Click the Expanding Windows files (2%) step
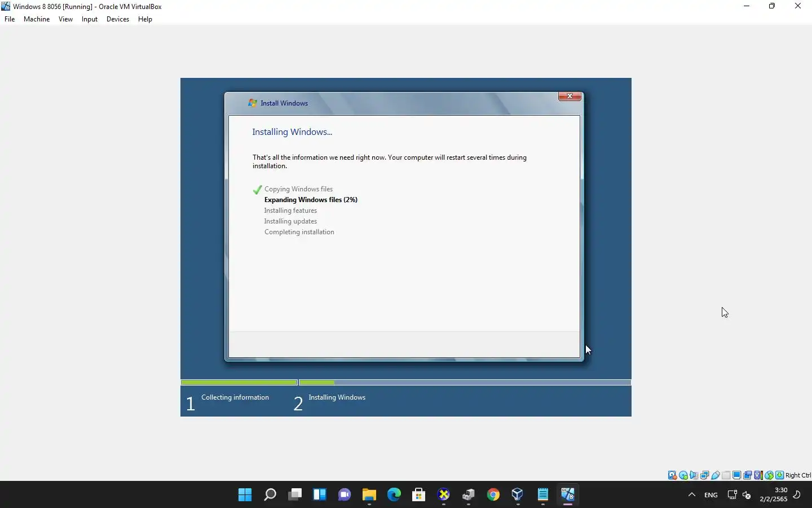The width and height of the screenshot is (812, 508). (x=311, y=200)
